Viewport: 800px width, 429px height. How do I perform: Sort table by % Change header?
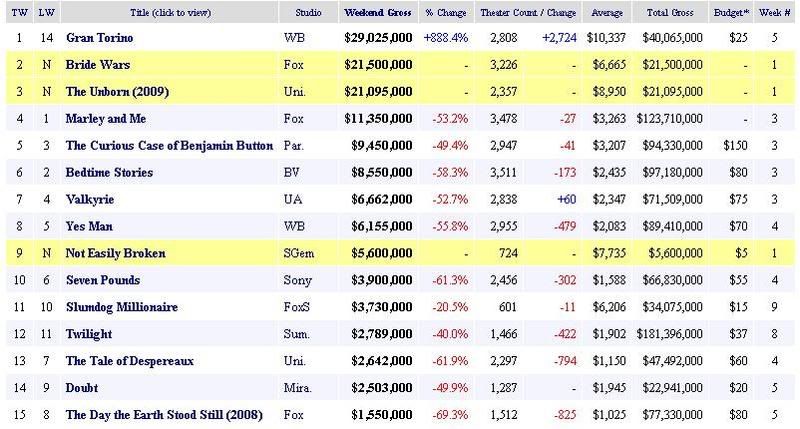coord(447,13)
